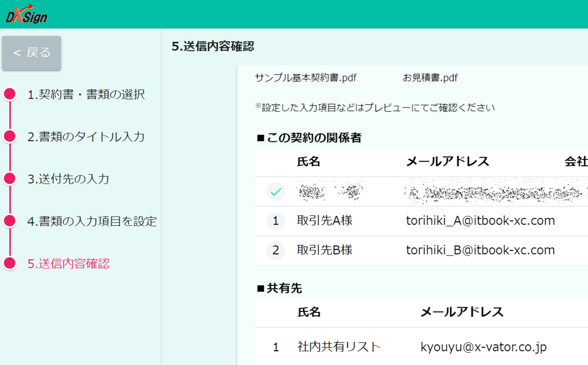Select the step 2 circle indicator
Screen dimensions: 588x365
pyautogui.click(x=10, y=136)
